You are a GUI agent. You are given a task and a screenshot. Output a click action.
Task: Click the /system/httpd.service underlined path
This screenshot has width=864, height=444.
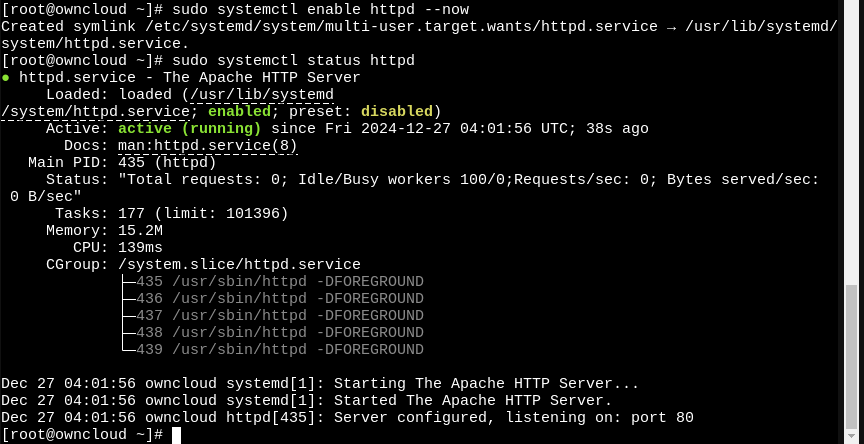(x=95, y=112)
